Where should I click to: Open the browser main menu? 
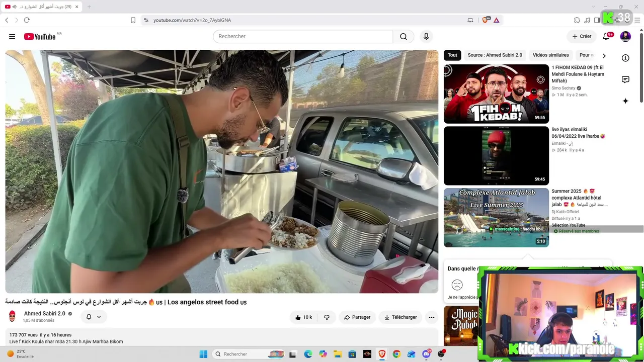click(637, 20)
